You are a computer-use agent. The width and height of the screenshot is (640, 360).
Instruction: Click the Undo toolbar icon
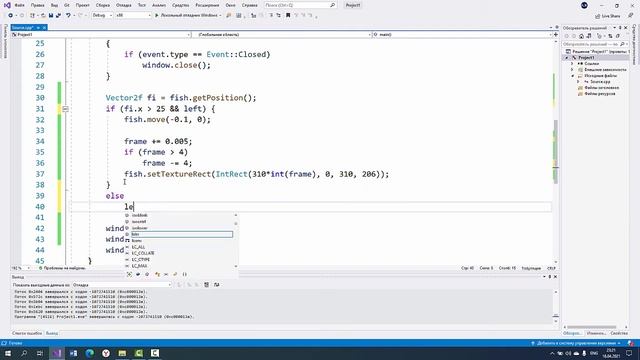[68, 16]
